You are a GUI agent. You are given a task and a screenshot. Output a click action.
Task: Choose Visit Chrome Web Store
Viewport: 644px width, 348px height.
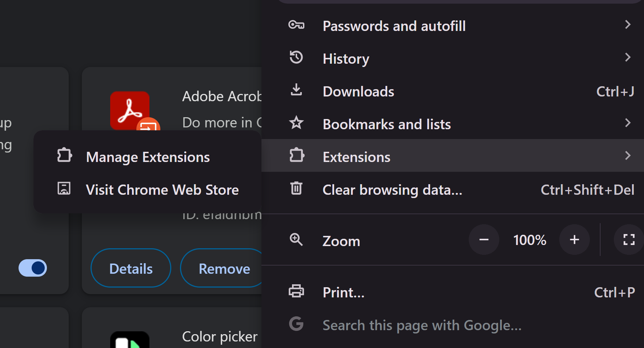[x=162, y=190]
